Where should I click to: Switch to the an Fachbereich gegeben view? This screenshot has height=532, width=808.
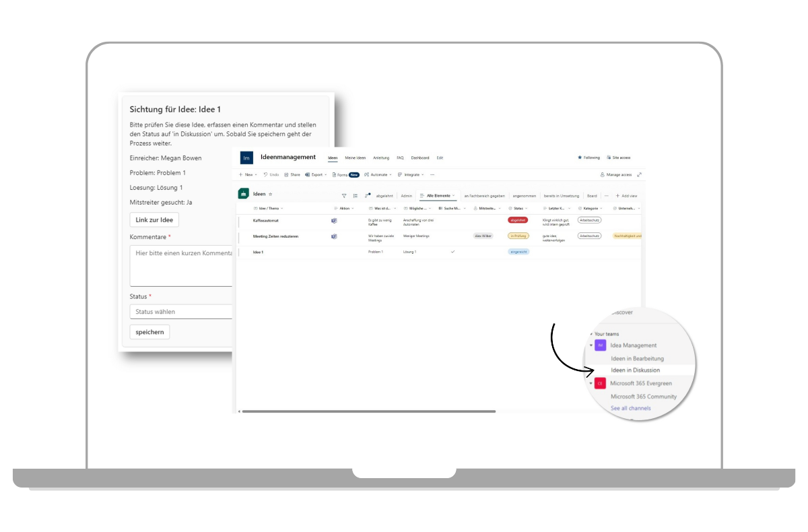(x=484, y=196)
